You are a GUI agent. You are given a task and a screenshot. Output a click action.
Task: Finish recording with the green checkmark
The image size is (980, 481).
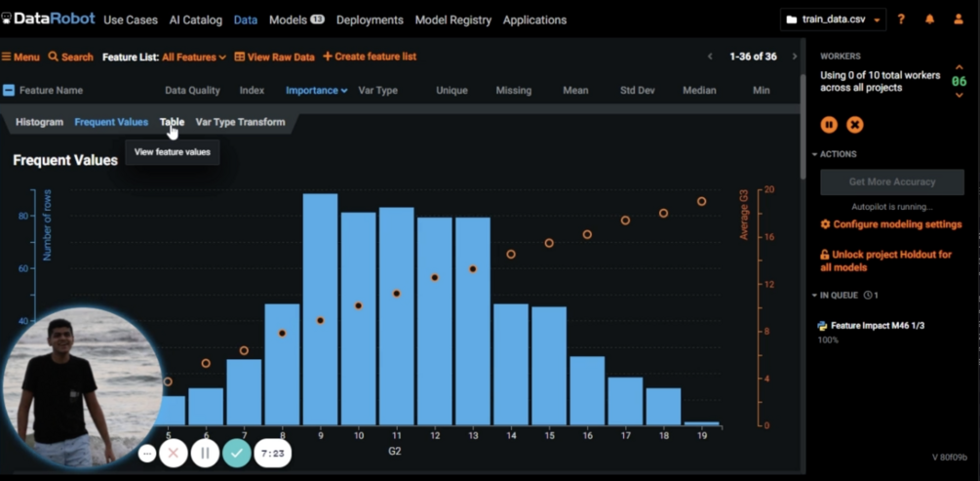click(x=236, y=454)
